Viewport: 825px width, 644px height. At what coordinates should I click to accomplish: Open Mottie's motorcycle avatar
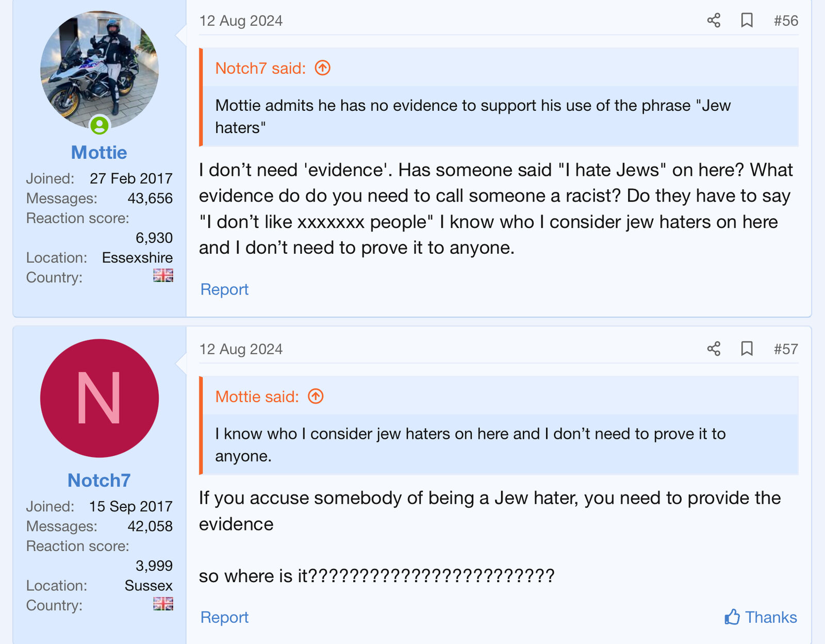pyautogui.click(x=100, y=67)
